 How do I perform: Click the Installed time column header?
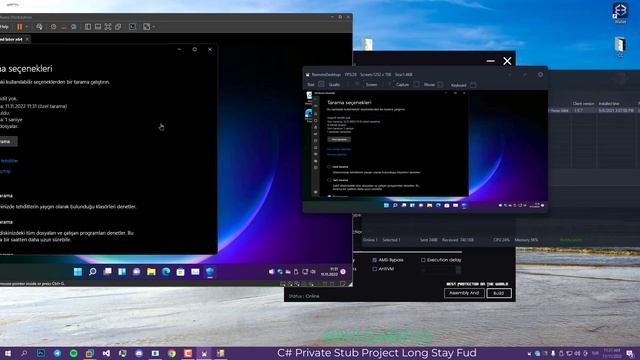coord(609,104)
